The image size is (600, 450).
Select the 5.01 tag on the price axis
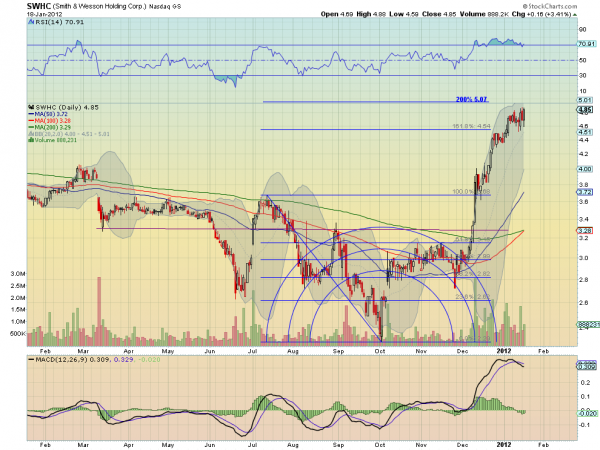click(x=585, y=101)
